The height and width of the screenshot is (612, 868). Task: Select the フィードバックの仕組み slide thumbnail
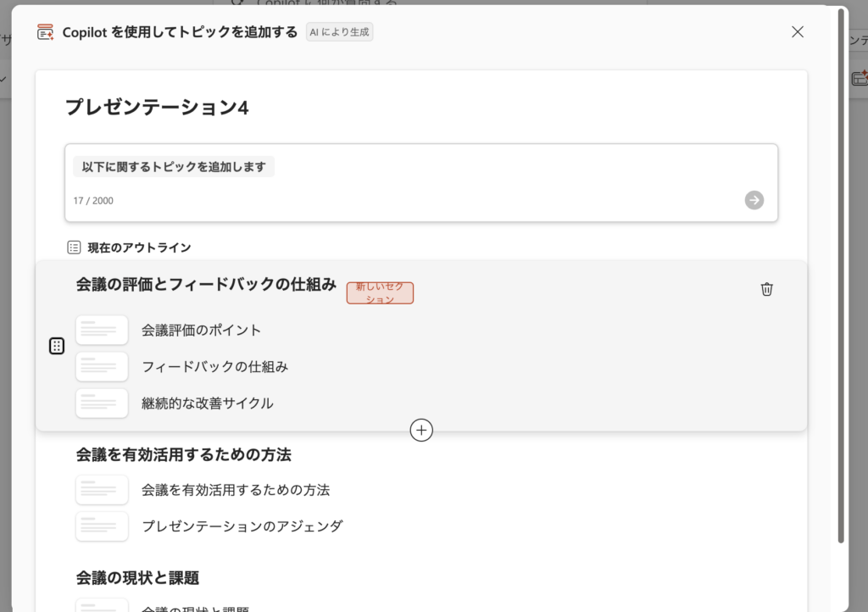(102, 367)
